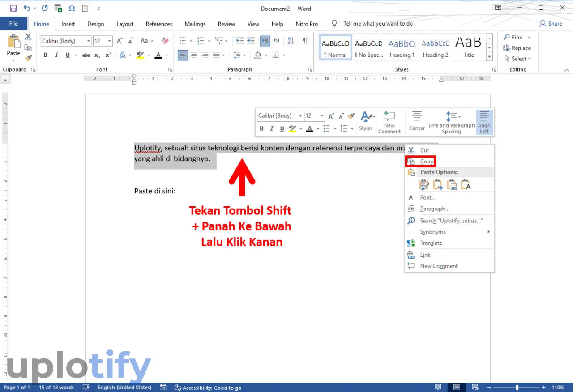Open mini toolbar font name dropdown

pos(300,116)
